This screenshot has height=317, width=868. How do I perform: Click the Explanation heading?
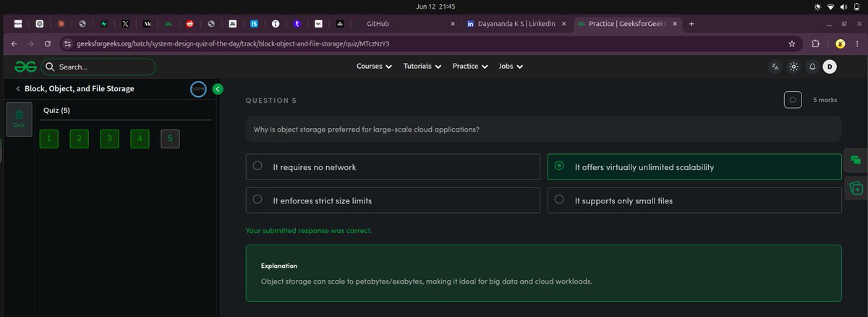point(279,266)
